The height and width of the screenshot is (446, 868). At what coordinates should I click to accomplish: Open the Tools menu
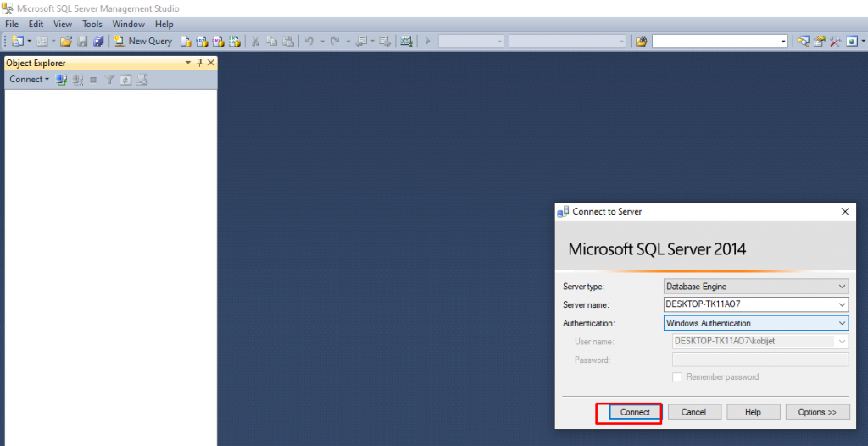point(92,24)
